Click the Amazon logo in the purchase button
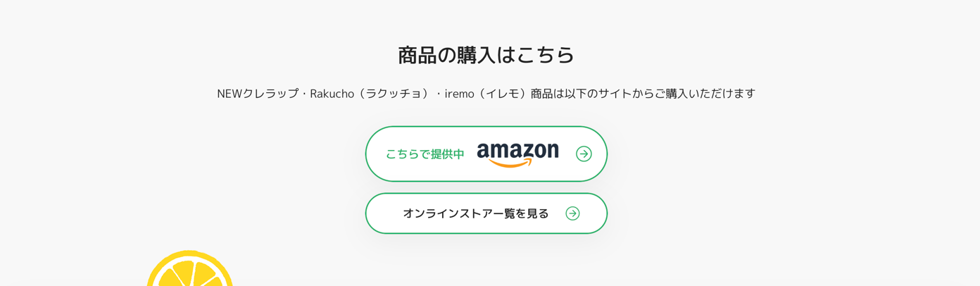980x286 pixels. (x=517, y=154)
